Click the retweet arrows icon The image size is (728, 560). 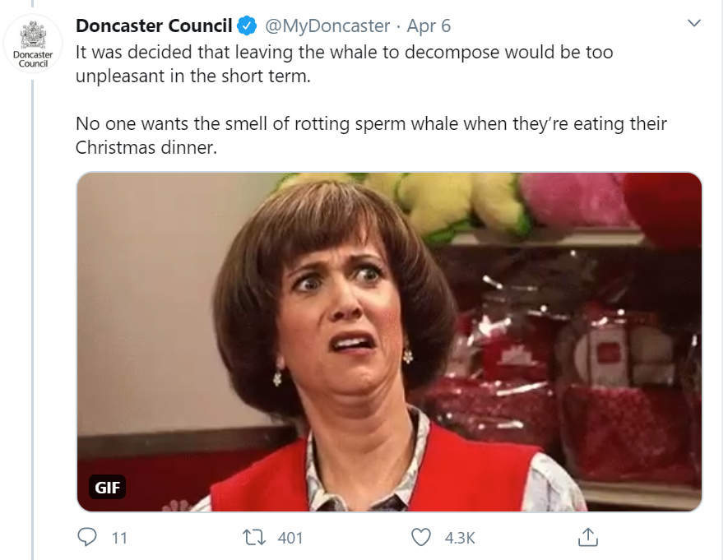(254, 538)
